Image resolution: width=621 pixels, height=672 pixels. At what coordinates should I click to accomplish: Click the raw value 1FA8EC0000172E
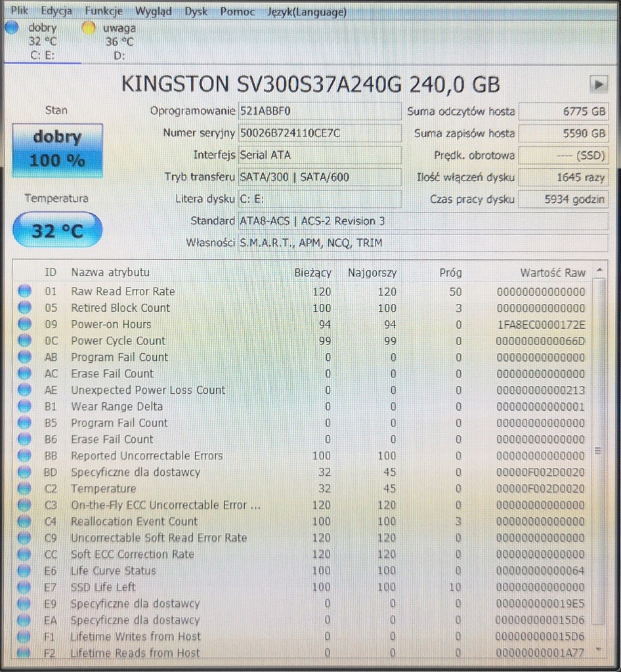541,324
